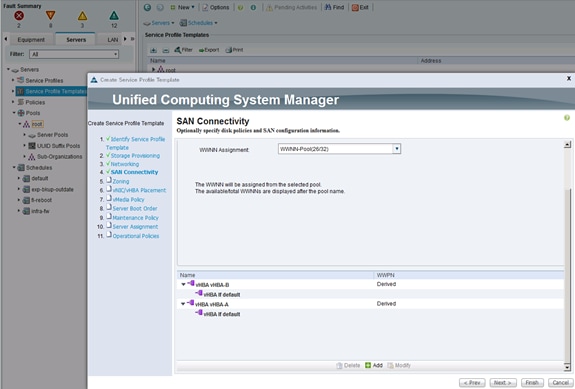575x389 pixels.
Task: Click the Export button
Action: [209, 50]
